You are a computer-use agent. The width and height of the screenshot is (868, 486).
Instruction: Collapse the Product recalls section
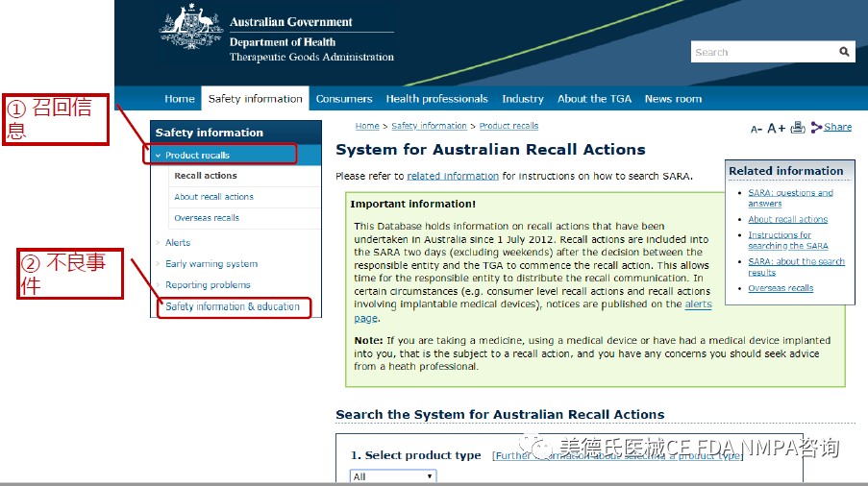pyautogui.click(x=159, y=156)
